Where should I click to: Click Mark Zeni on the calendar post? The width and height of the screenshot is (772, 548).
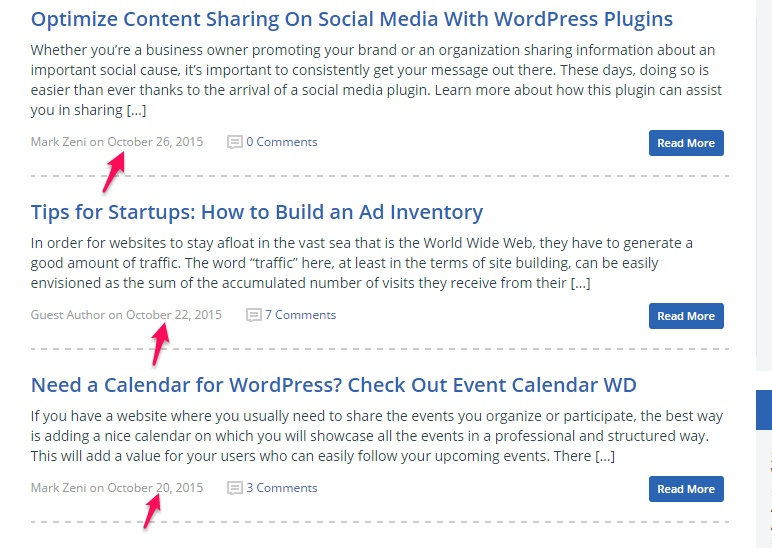(x=58, y=487)
